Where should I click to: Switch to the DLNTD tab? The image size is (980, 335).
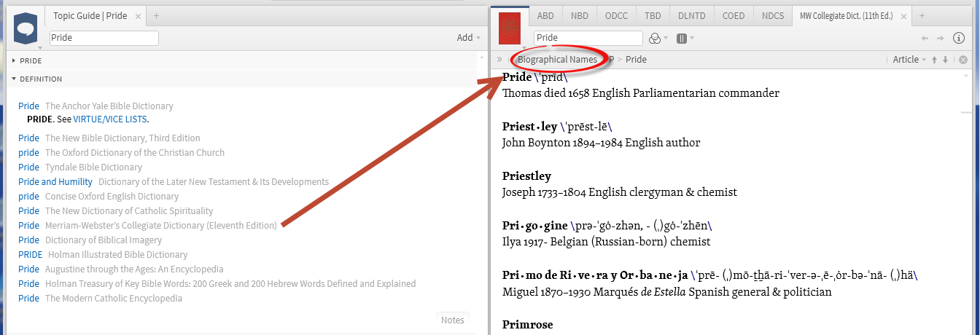point(691,15)
